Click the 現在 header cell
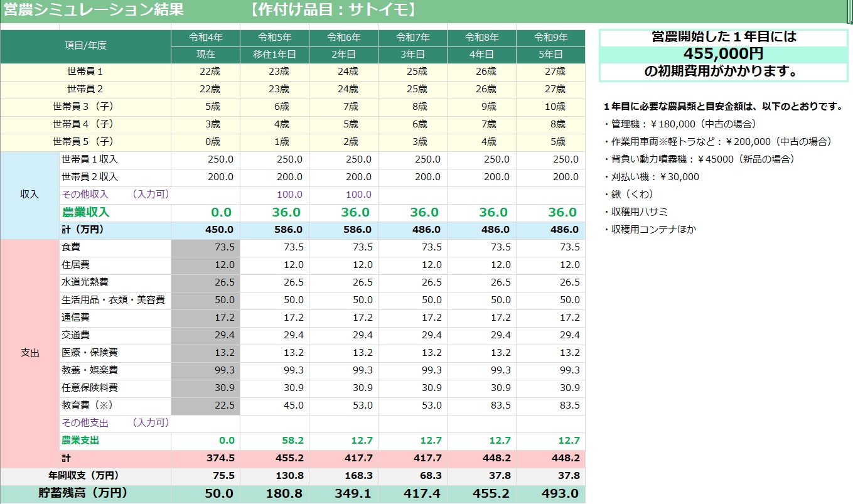The width and height of the screenshot is (853, 504). click(x=205, y=55)
